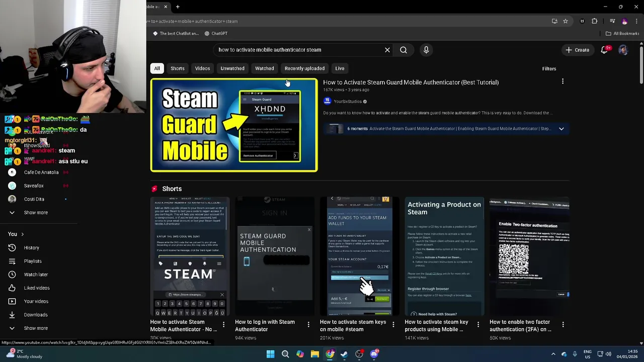Viewport: 644px width, 362px height.
Task: Open the 'How to Activate Steam Guard Mobile Authenticator' title
Action: tap(411, 82)
